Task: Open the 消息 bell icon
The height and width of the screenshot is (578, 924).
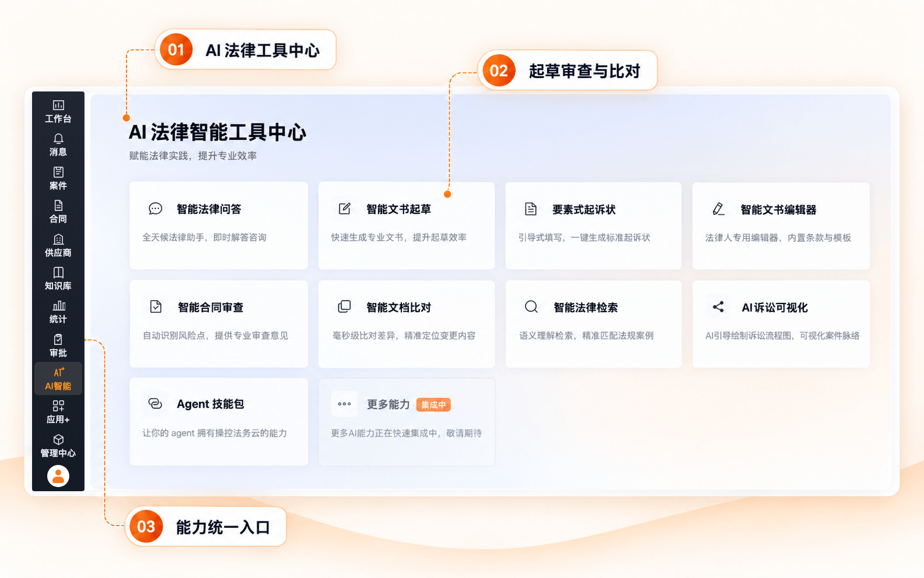Action: coord(58,139)
